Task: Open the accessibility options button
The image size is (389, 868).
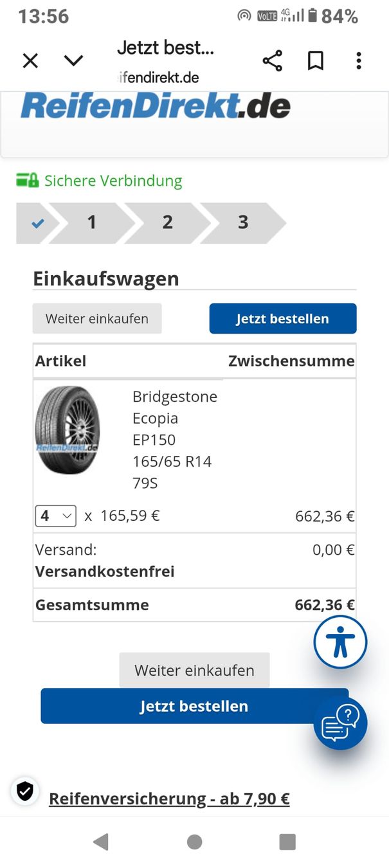Action: tap(340, 642)
